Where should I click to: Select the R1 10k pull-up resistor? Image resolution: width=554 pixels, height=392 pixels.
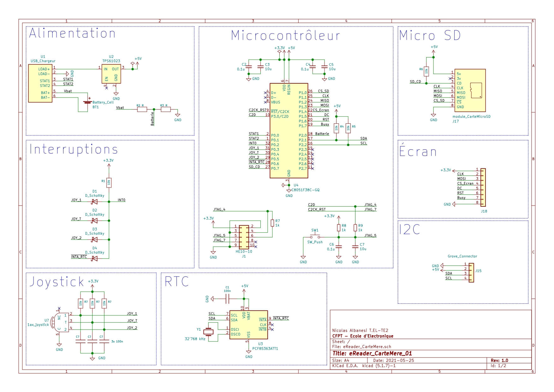coord(109,182)
